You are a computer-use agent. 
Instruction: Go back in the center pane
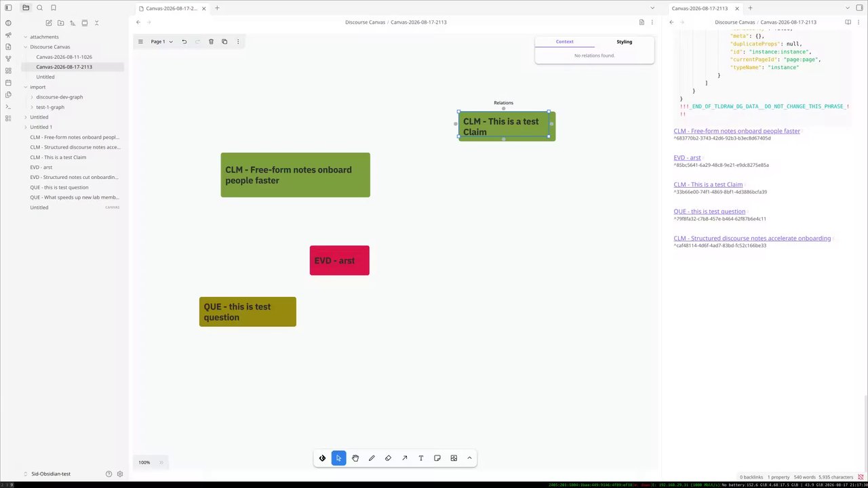tap(138, 22)
